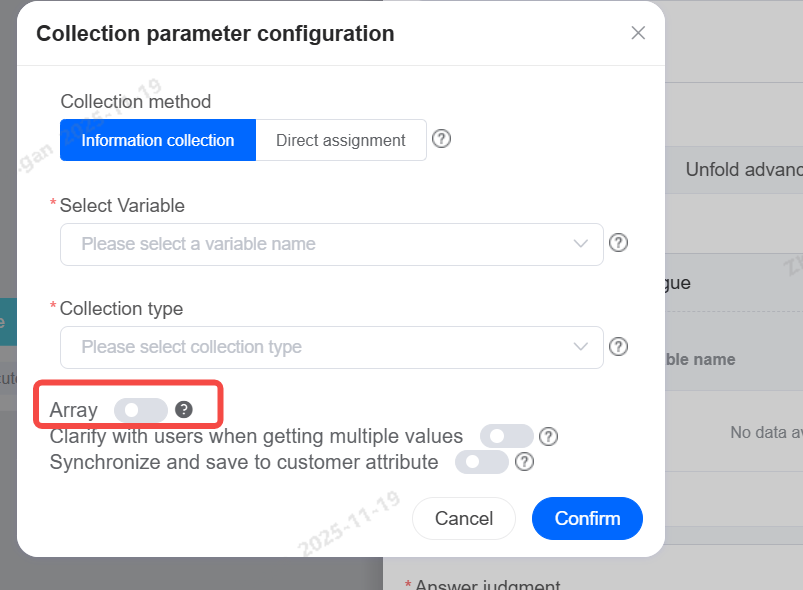Click the chevron arrow in Collection type field
The image size is (803, 590).
(x=580, y=347)
